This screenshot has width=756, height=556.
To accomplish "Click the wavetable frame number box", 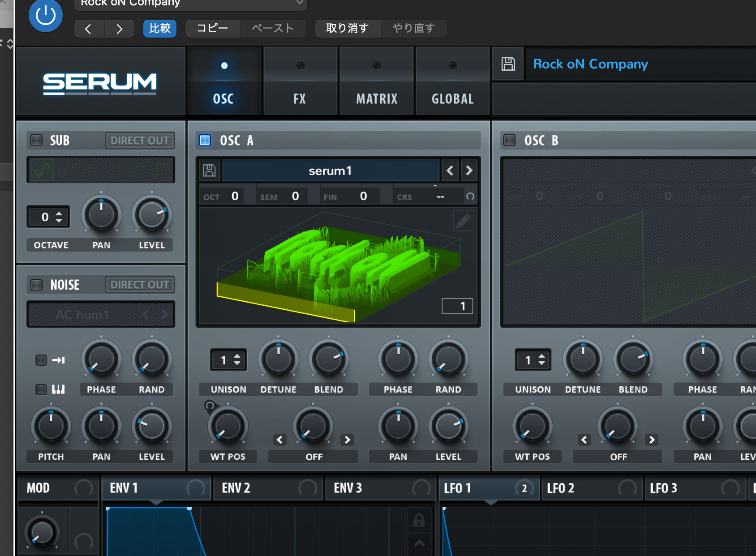I will pyautogui.click(x=457, y=306).
